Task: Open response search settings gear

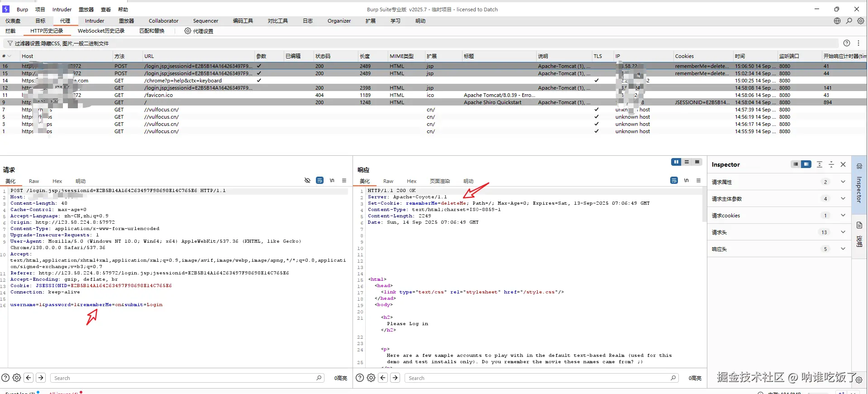Action: coord(371,378)
